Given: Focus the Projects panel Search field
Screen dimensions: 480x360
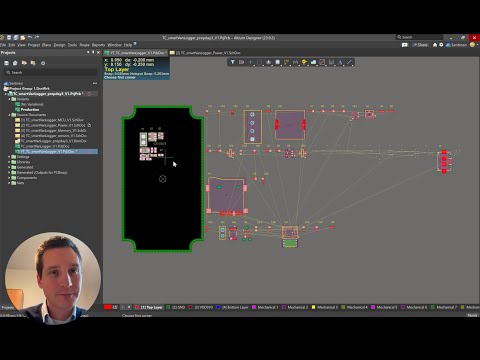Looking at the screenshot, I should click(x=51, y=72).
